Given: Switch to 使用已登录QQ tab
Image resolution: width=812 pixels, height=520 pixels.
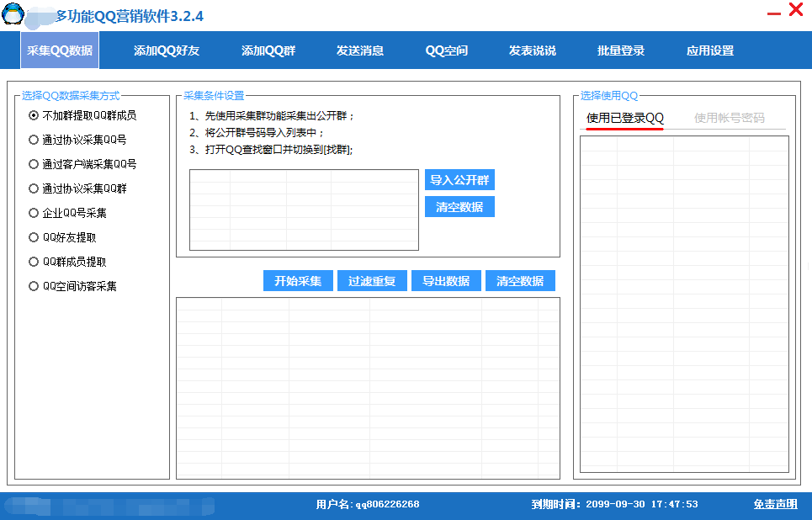Looking at the screenshot, I should coord(624,118).
